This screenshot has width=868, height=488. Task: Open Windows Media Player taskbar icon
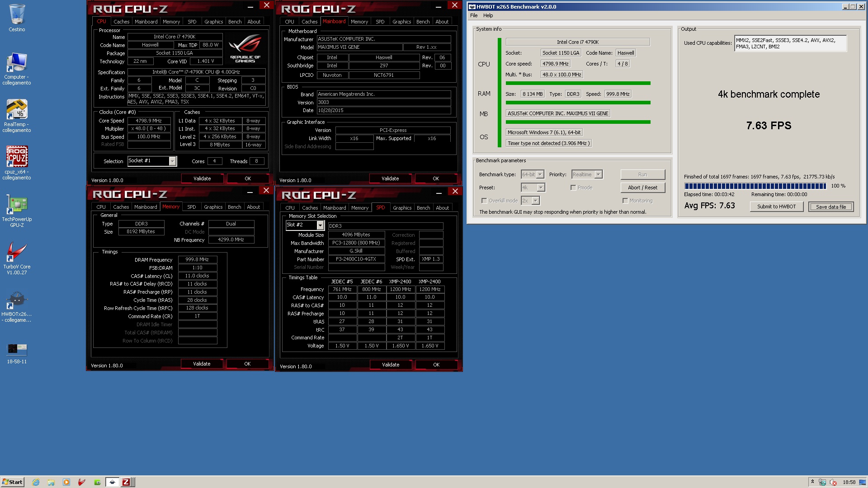[66, 482]
